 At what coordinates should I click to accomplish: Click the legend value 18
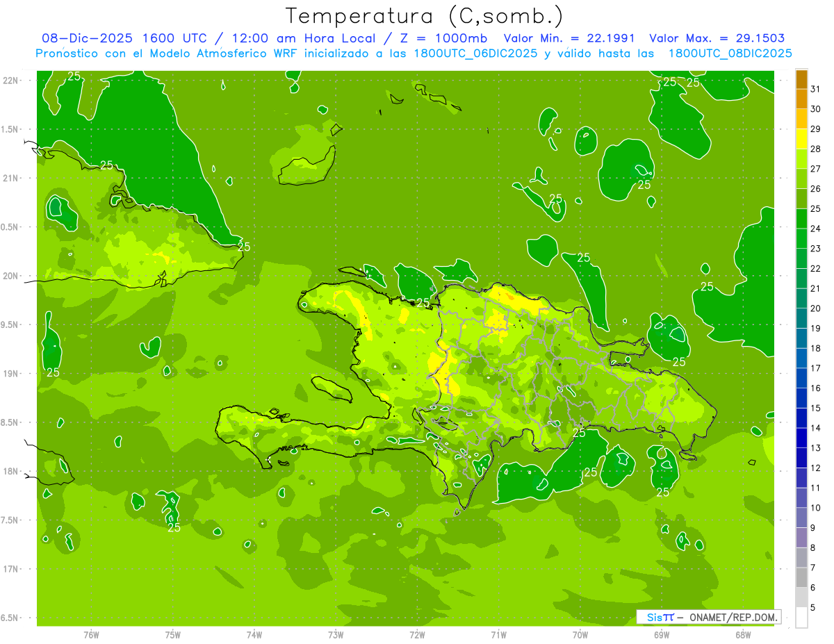click(816, 348)
